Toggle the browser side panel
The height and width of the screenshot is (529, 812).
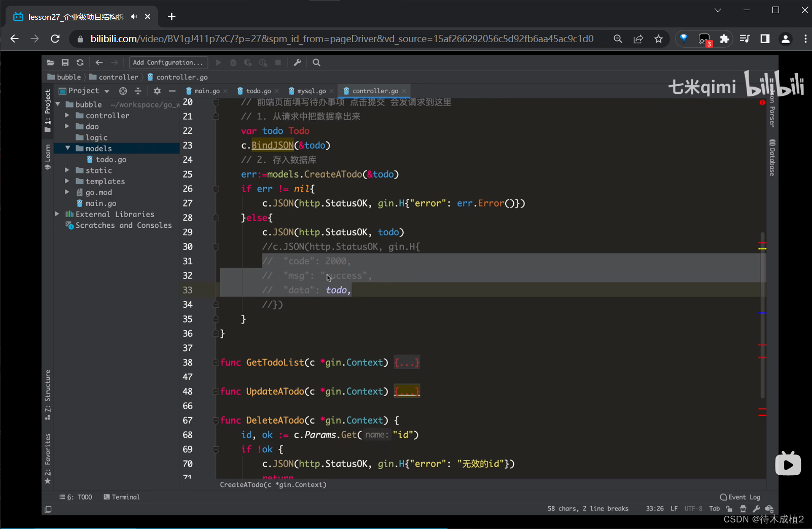[765, 39]
